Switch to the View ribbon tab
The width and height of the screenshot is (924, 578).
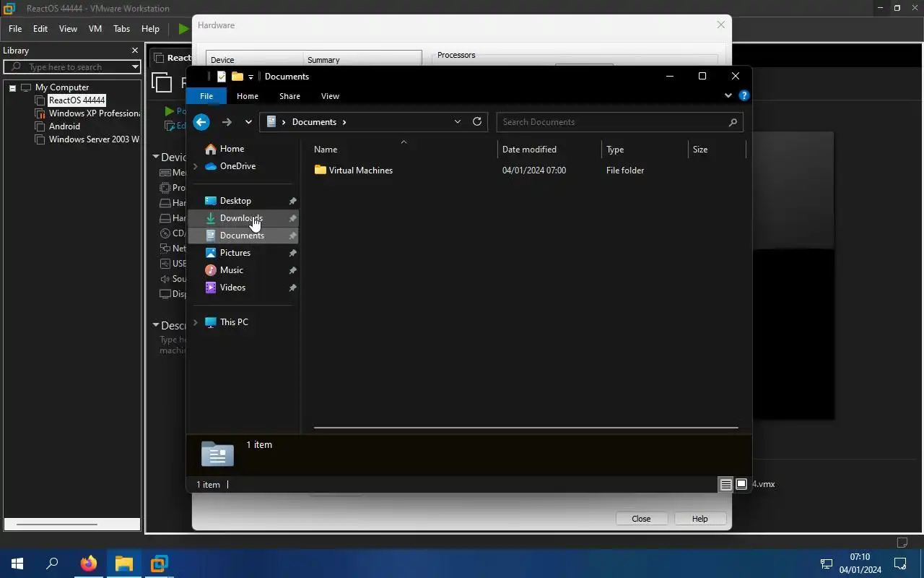(330, 96)
